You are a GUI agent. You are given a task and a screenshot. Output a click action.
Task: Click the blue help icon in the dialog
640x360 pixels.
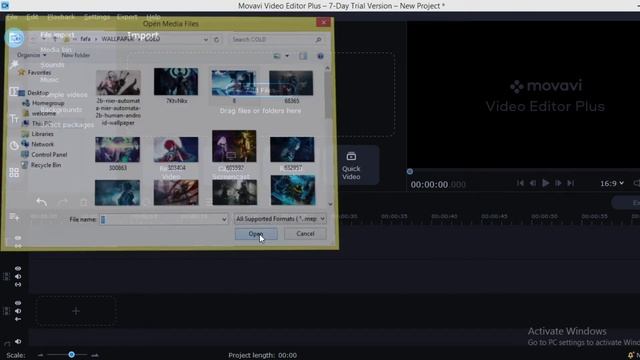pos(320,56)
